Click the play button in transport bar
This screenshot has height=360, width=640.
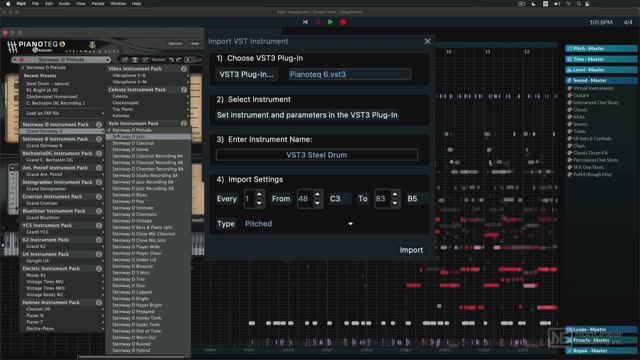point(330,22)
